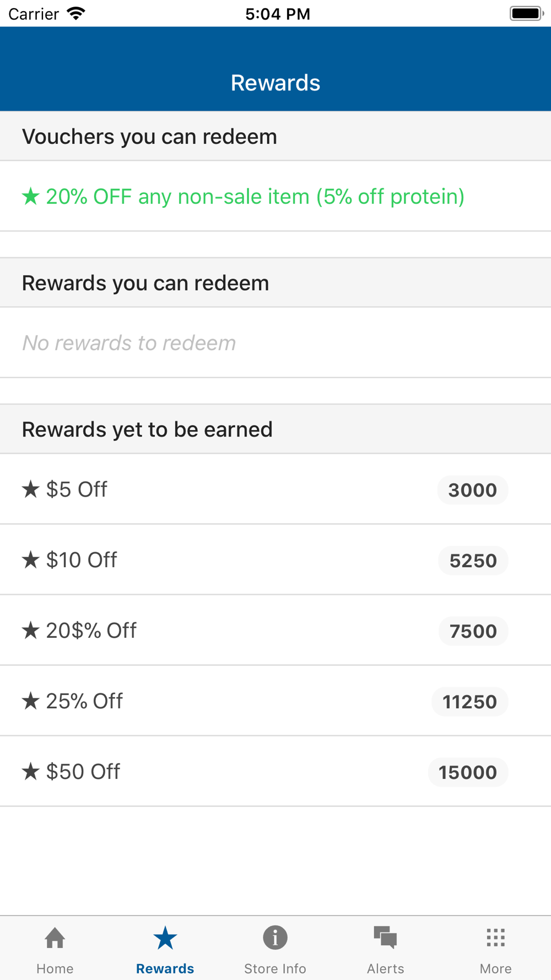Screen dimensions: 551x980
Task: Select the $10 Off reward row
Action: 275,559
